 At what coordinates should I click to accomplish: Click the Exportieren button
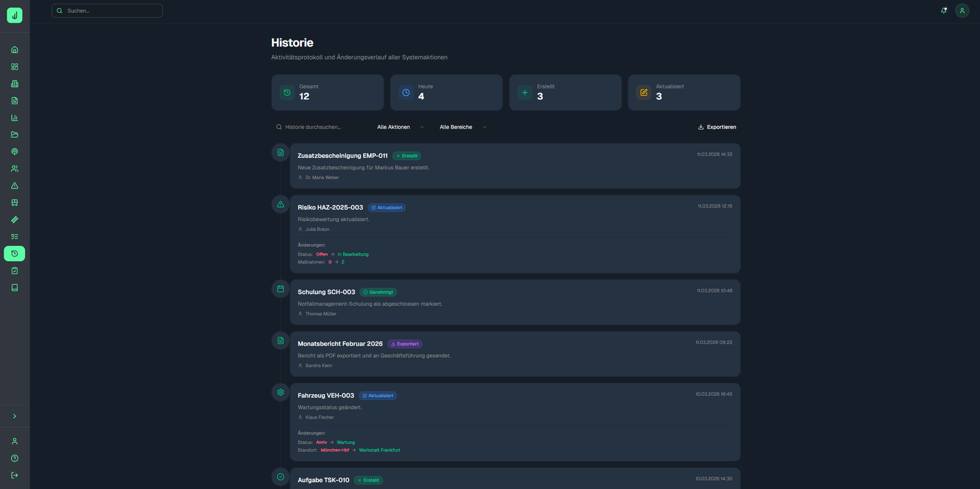[717, 127]
